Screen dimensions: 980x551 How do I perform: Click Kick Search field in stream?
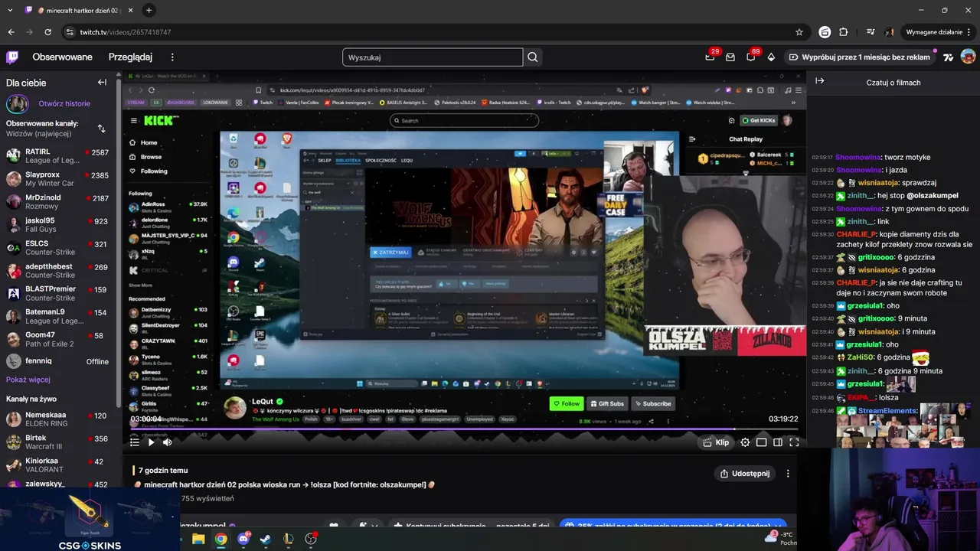pos(464,120)
